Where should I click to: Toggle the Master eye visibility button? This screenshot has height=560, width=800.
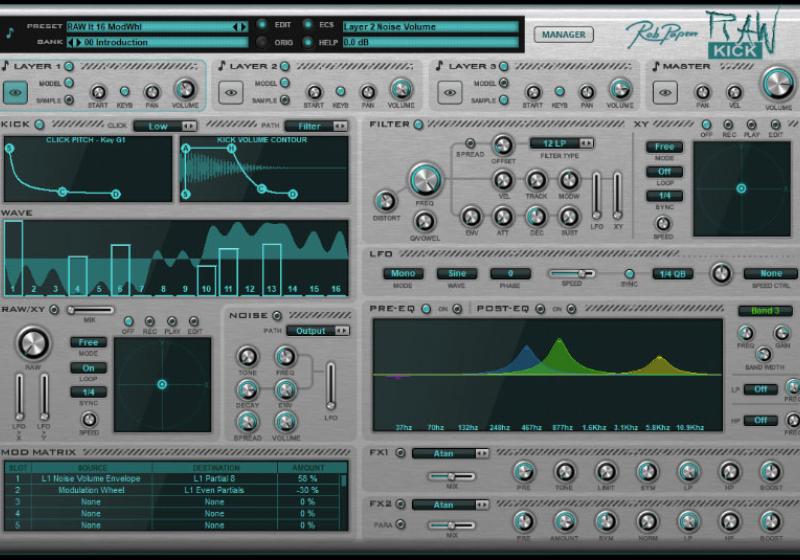coord(665,93)
